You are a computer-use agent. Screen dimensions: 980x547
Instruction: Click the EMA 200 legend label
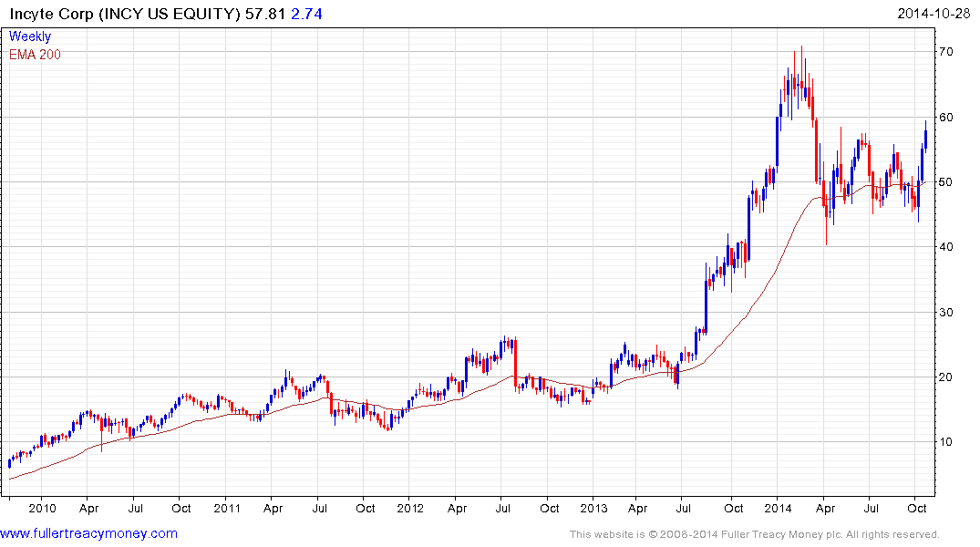(x=35, y=55)
